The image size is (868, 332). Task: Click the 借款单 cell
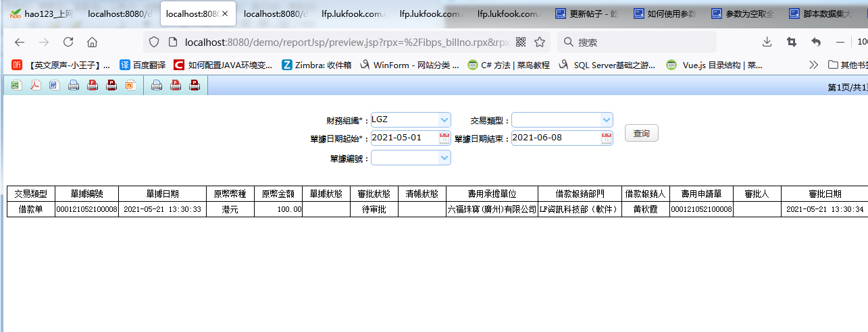[x=30, y=209]
